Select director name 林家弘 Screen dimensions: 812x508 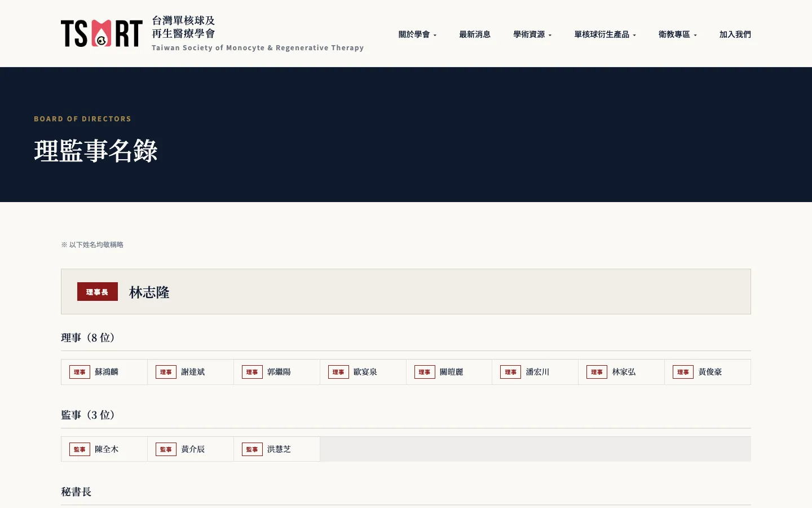click(x=624, y=372)
